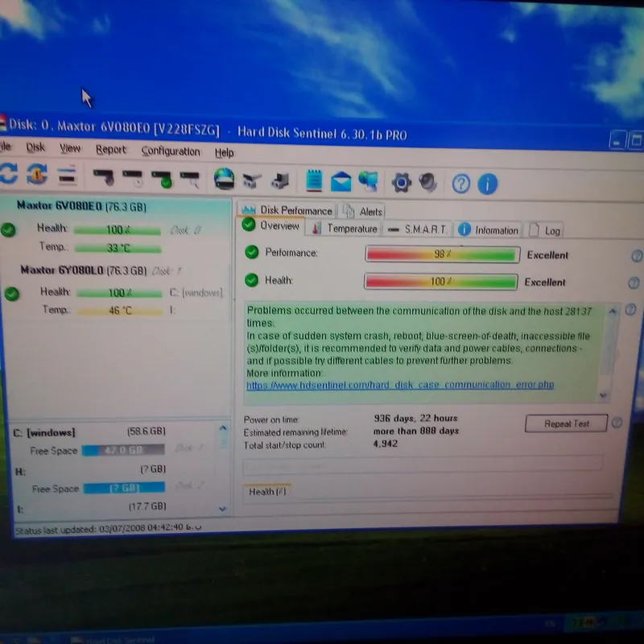Open the gear configuration toolbar icon
The image size is (644, 644).
point(401,183)
